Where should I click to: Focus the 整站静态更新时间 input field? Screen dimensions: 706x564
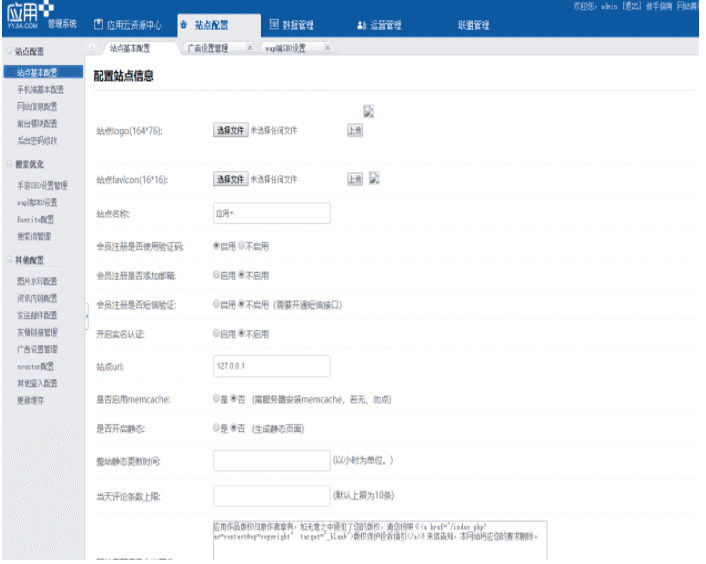click(x=272, y=460)
